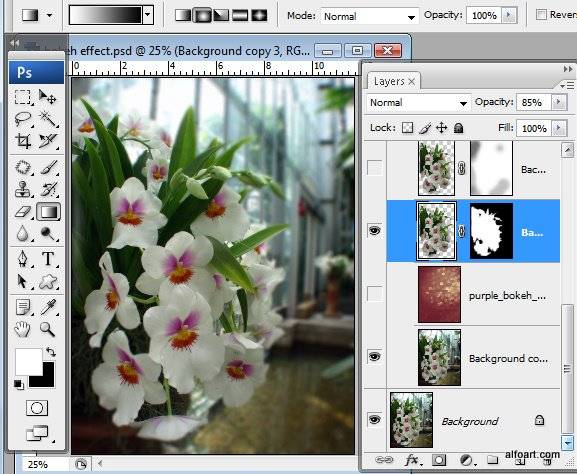The height and width of the screenshot is (474, 577).
Task: Select the Crop tool
Action: coord(22,141)
